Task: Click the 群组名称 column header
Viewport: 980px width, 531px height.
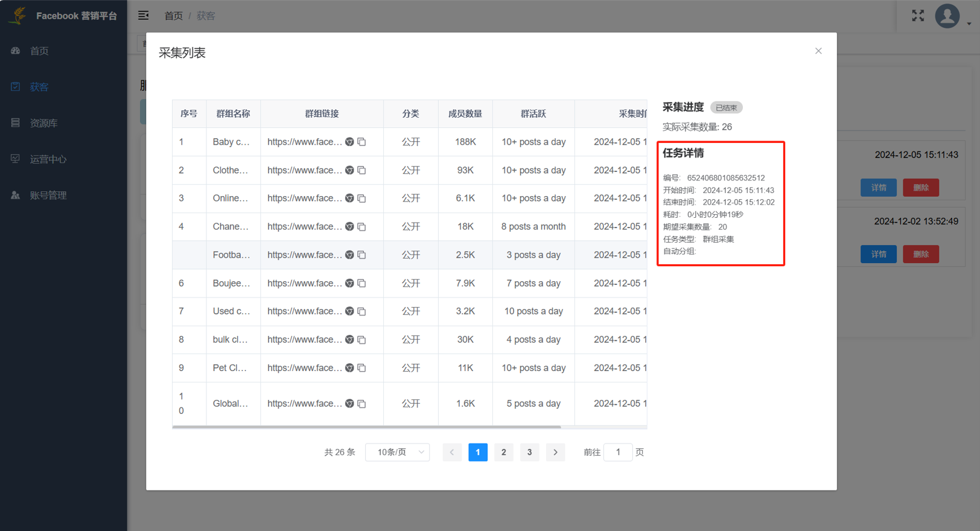Action: click(233, 113)
